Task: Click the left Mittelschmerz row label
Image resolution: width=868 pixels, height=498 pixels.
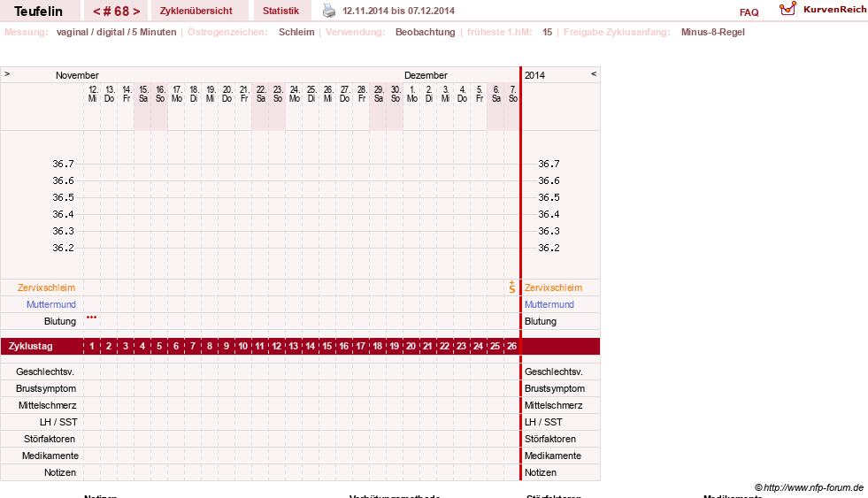Action: click(x=47, y=406)
